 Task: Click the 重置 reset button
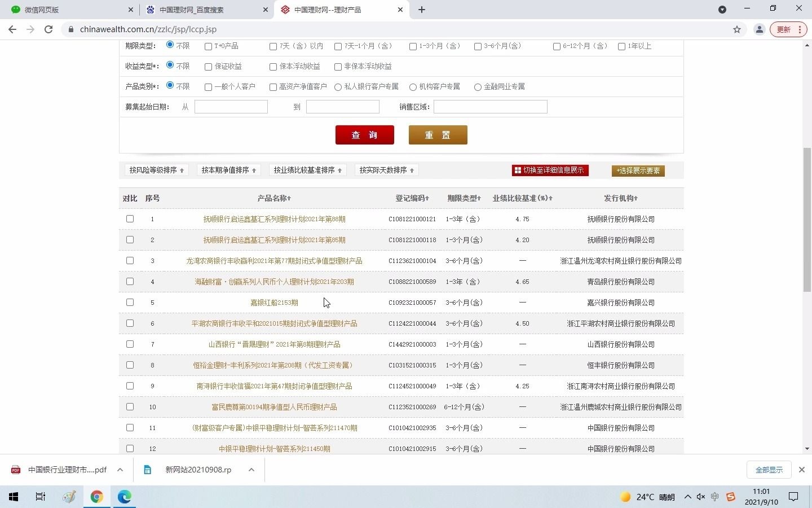pyautogui.click(x=438, y=135)
